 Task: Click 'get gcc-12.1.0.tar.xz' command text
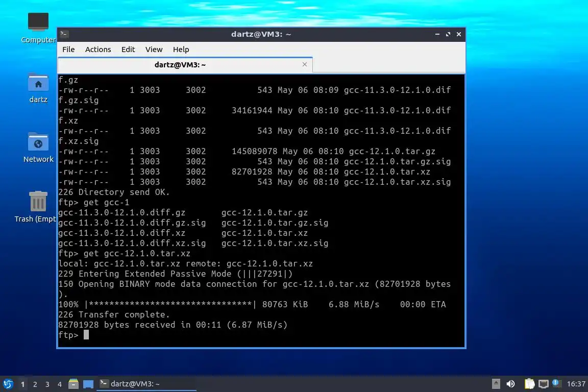[x=137, y=253]
